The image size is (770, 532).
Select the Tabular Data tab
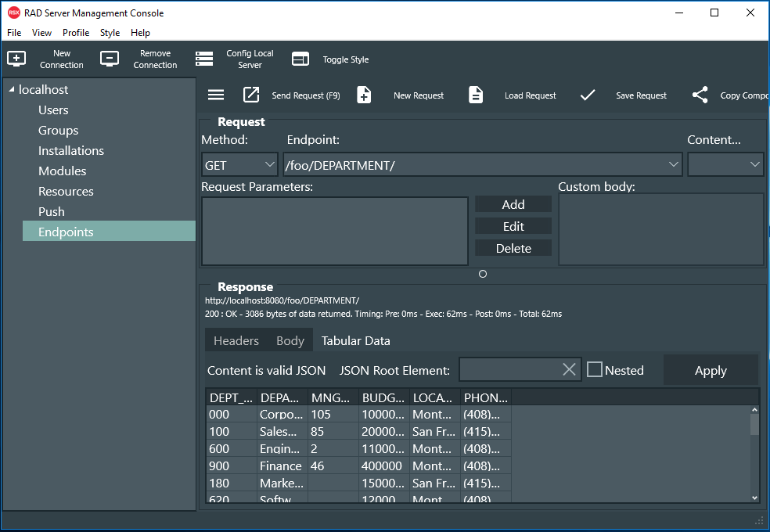(x=355, y=340)
